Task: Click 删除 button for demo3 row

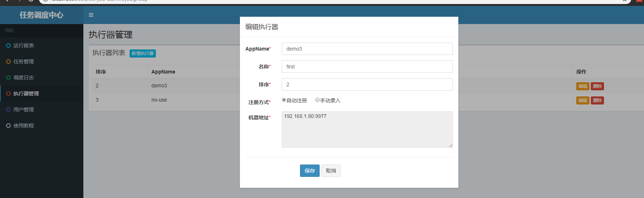Action: point(597,86)
